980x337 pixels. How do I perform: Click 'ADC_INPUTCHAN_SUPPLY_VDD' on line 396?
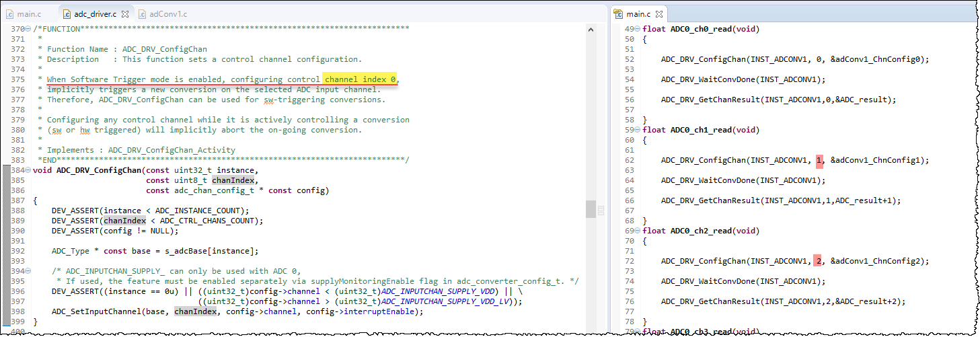point(437,291)
